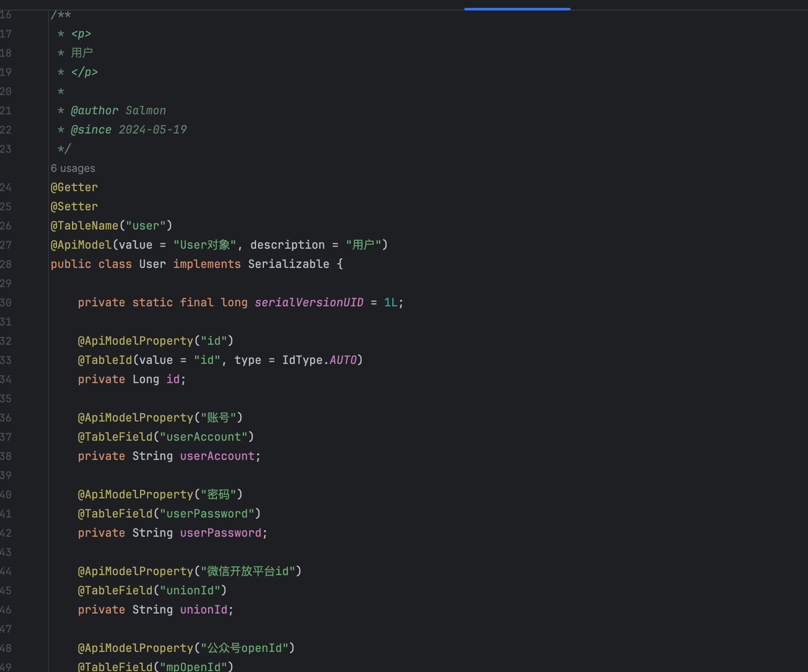Click the unionId field on line 46
808x672 pixels.
point(204,610)
